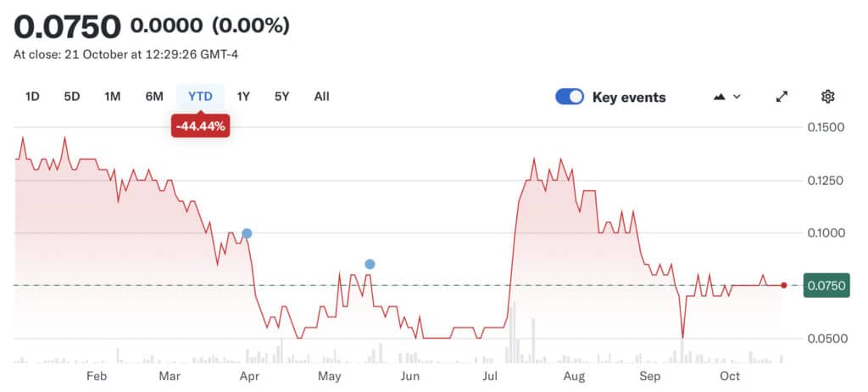Toggle the Key events switch
The width and height of the screenshot is (868, 392).
point(570,97)
